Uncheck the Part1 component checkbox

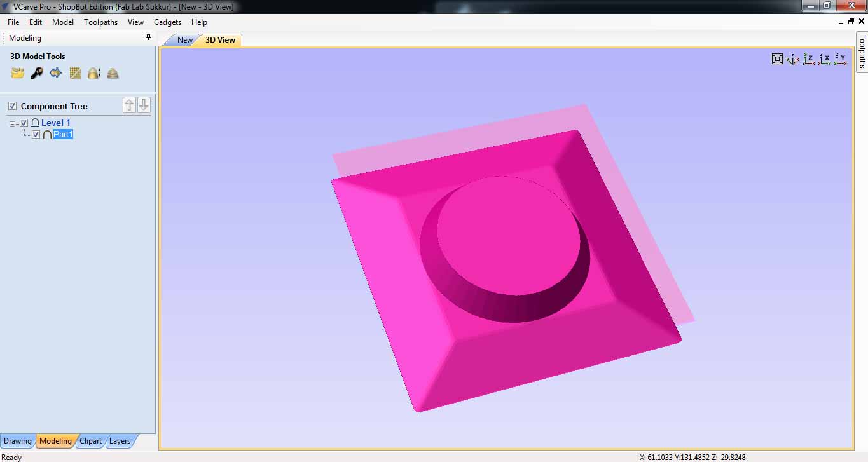point(36,134)
